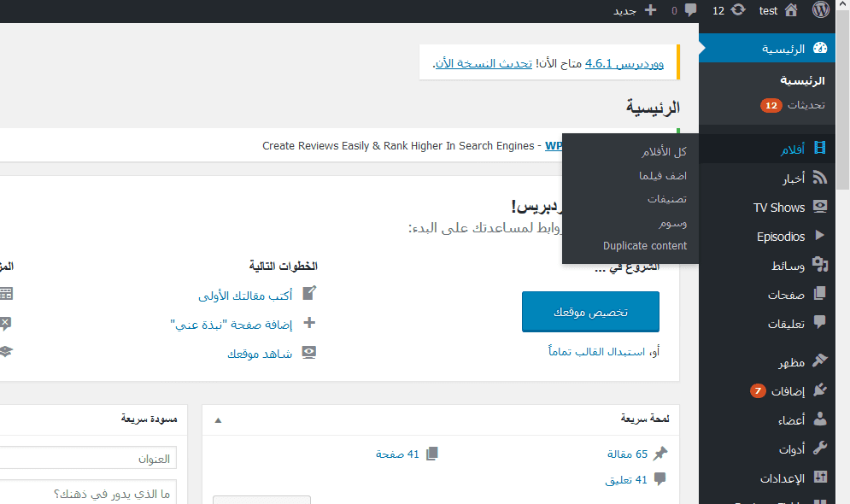Viewport: 850px width, 504px height.
Task: Click the أكتب مقالتك الأولى link
Action: point(245,296)
